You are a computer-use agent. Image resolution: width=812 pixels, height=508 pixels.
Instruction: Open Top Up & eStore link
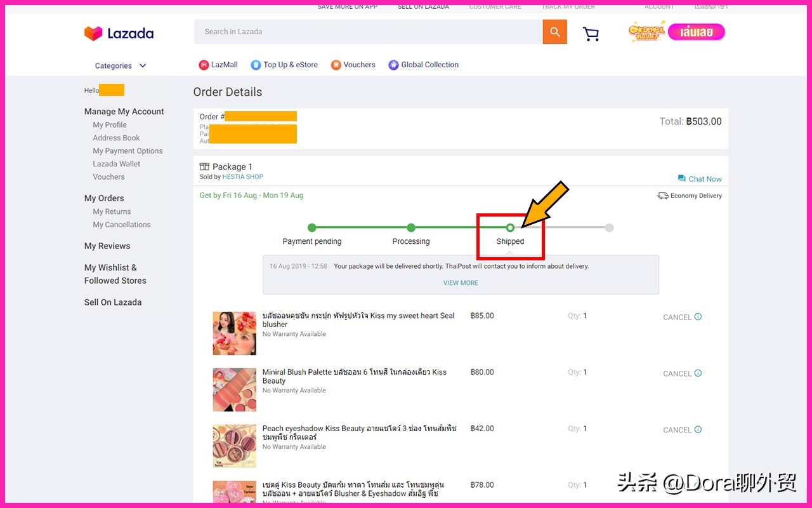(284, 65)
